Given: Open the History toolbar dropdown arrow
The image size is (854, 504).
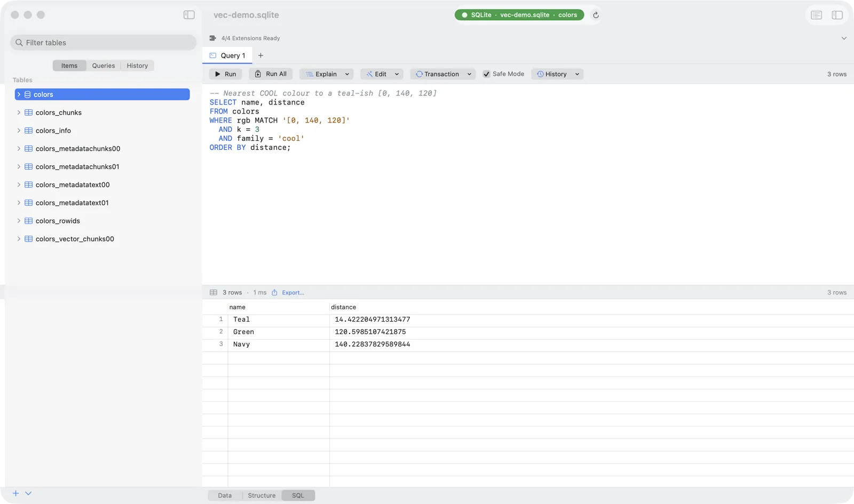Looking at the screenshot, I should pos(577,74).
